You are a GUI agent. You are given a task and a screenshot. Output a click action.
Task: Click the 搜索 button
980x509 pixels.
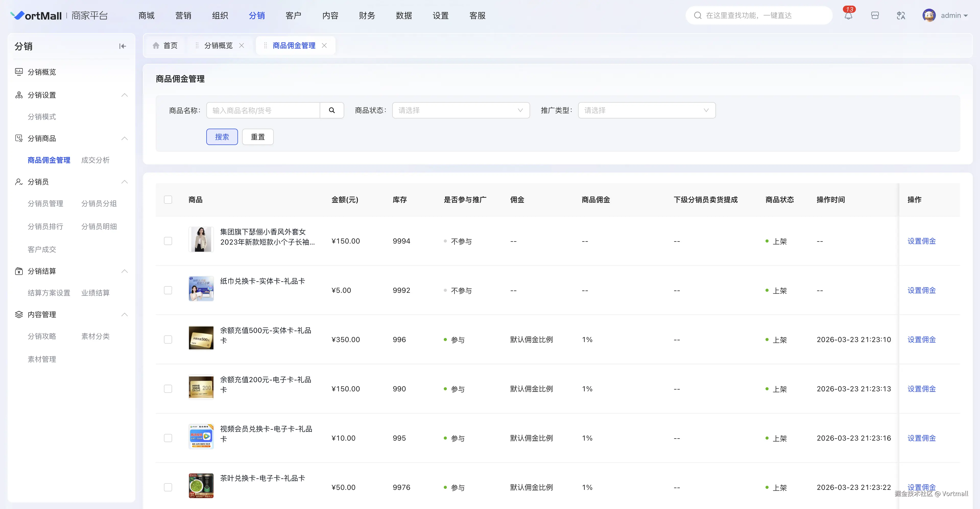[222, 137]
